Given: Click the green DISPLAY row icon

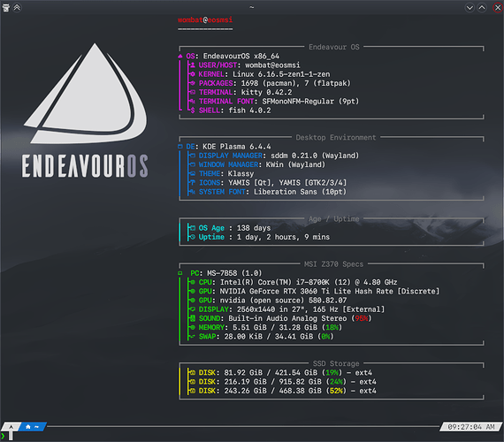Looking at the screenshot, I should coord(193,309).
